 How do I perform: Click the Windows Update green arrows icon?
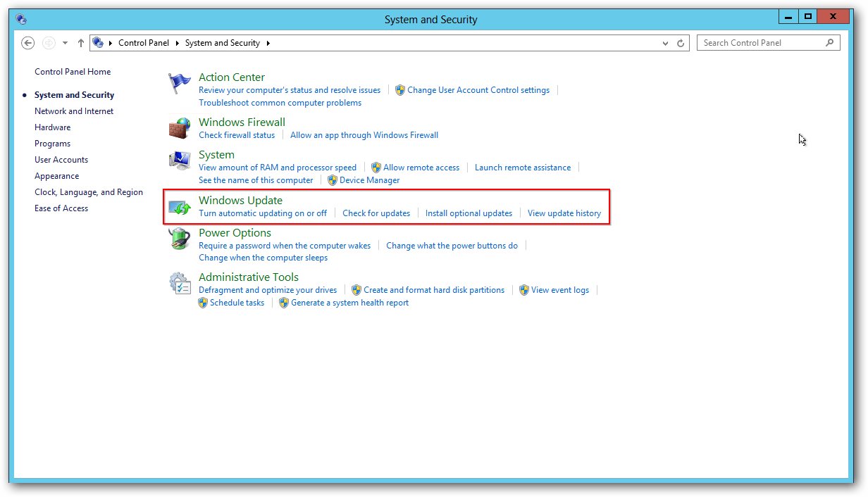(180, 207)
